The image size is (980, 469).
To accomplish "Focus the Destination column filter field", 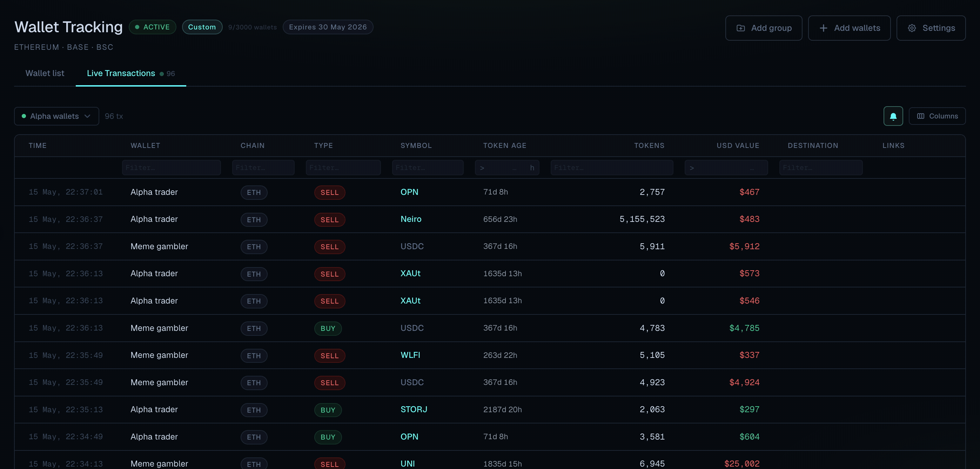I will pyautogui.click(x=821, y=168).
